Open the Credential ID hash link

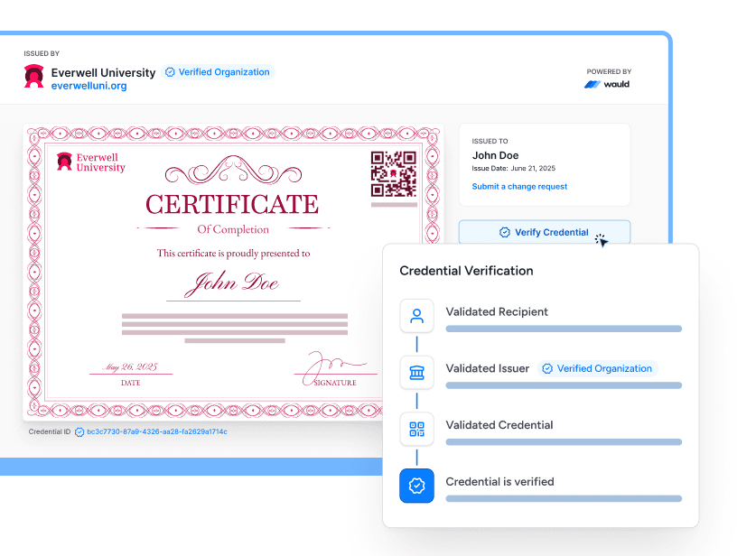tap(158, 432)
